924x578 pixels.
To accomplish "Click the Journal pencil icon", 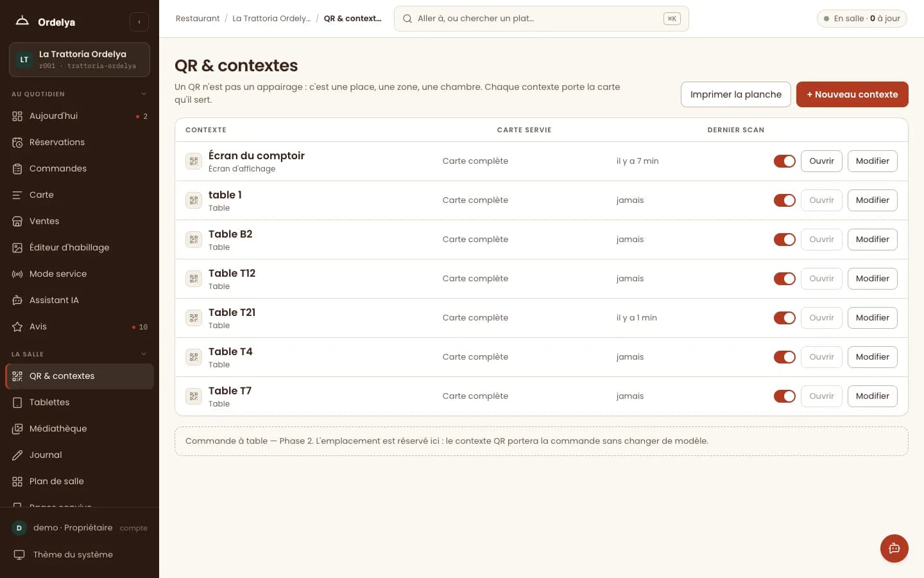I will (x=17, y=455).
